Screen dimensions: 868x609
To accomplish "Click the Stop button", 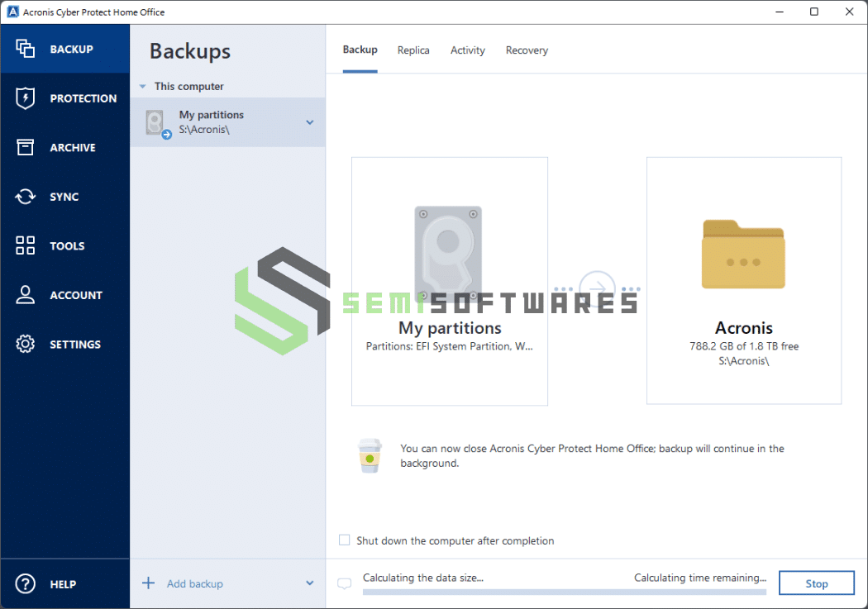I will click(x=816, y=583).
